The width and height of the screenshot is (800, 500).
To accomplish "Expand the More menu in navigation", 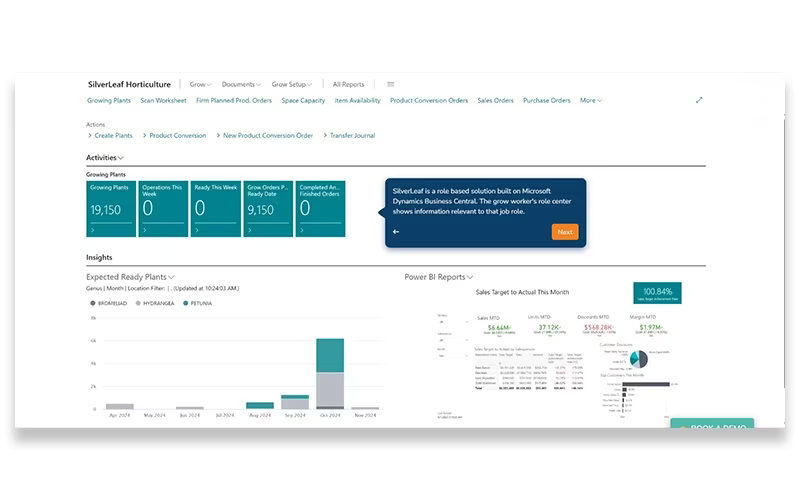I will [591, 101].
